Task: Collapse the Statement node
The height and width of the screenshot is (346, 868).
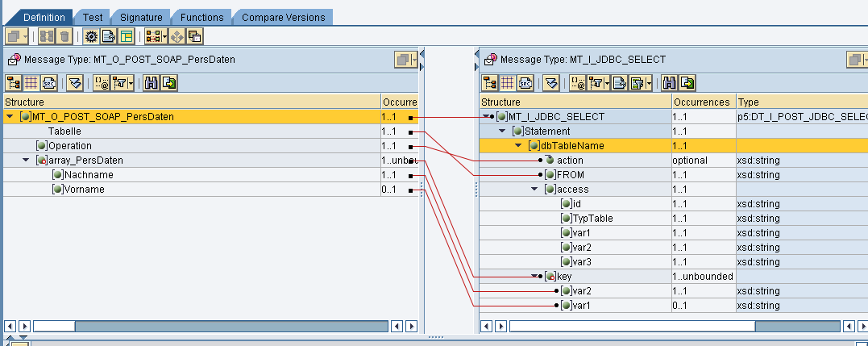Action: (501, 131)
